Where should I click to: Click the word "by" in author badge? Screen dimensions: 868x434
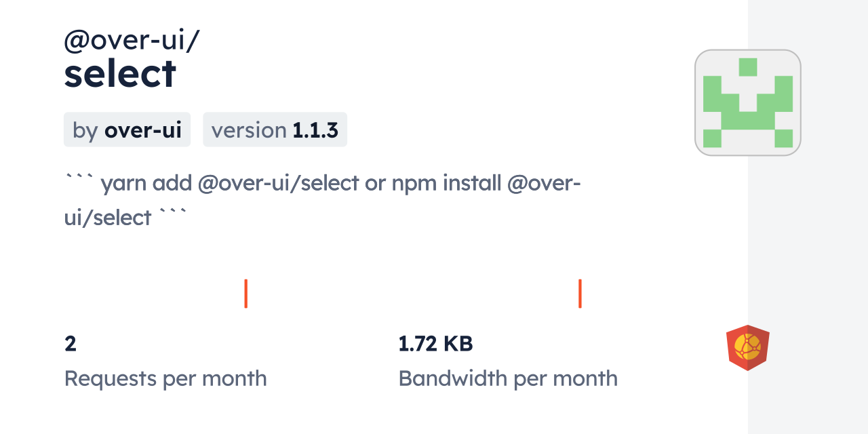(85, 130)
